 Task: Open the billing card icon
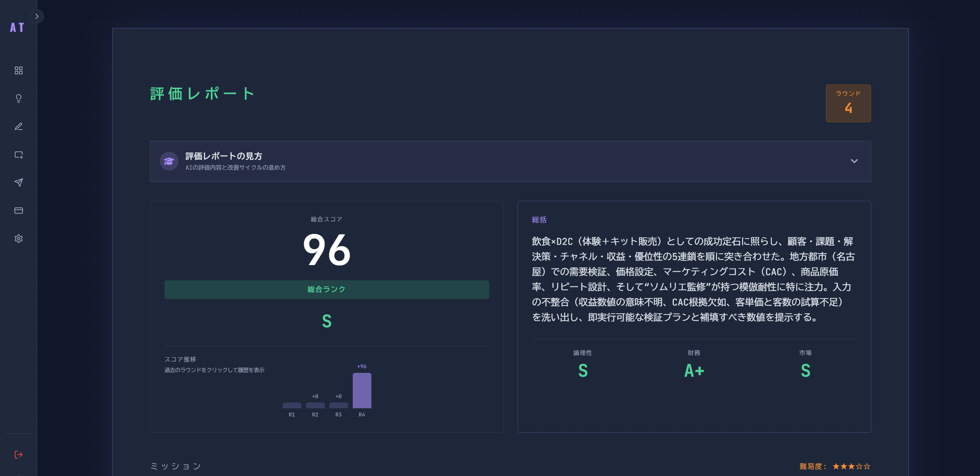tap(18, 211)
